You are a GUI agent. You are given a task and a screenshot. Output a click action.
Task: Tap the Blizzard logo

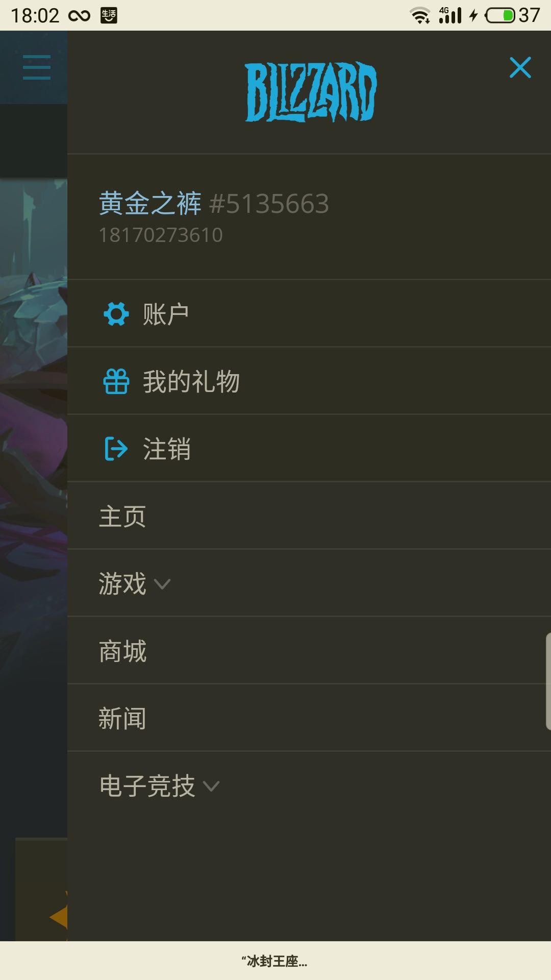(311, 92)
